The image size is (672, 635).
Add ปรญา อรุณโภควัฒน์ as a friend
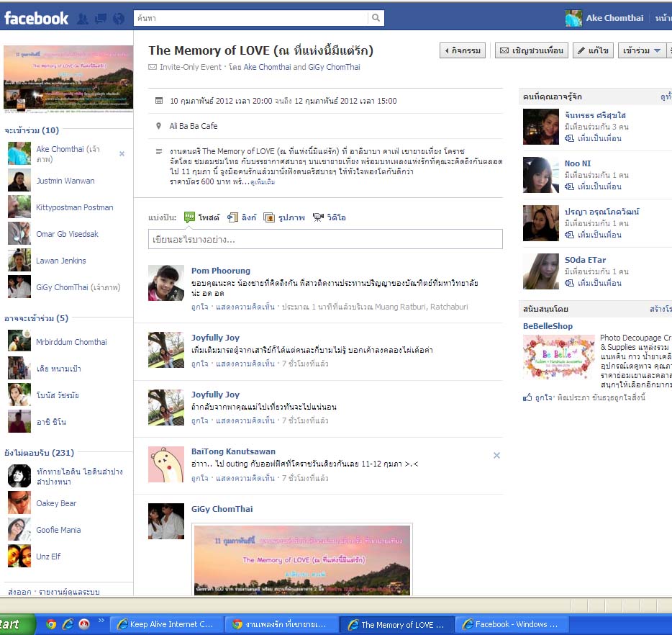pos(594,235)
